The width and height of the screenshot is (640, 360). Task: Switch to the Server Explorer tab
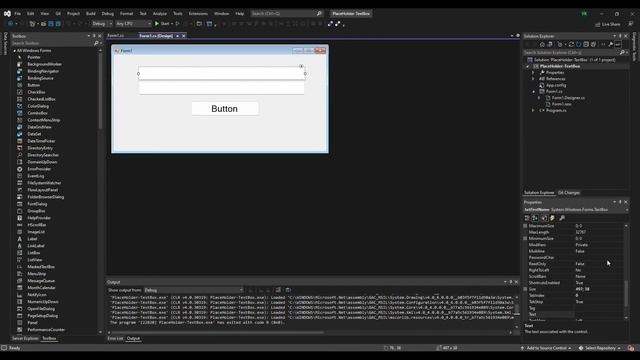25,338
